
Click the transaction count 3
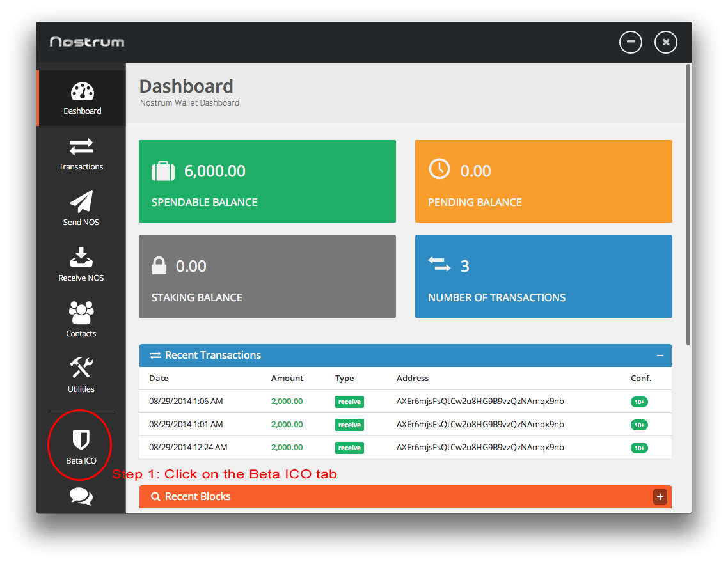pos(464,267)
